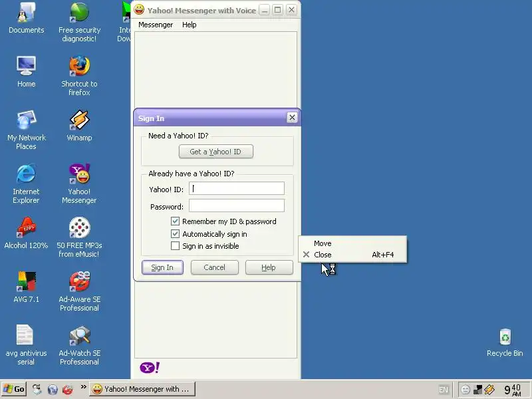Click the network system tray icon

[477, 390]
